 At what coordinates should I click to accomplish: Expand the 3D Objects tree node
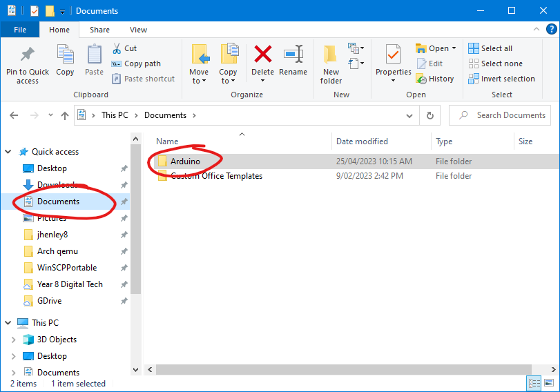(13, 340)
